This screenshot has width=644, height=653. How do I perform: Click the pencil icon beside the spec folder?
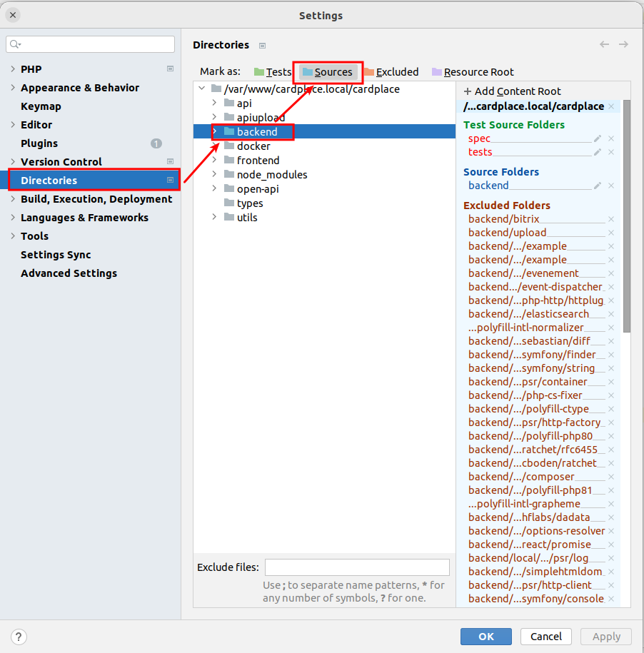tap(599, 138)
